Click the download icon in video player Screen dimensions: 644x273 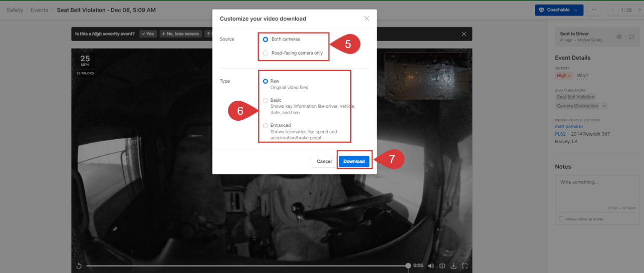pyautogui.click(x=454, y=266)
